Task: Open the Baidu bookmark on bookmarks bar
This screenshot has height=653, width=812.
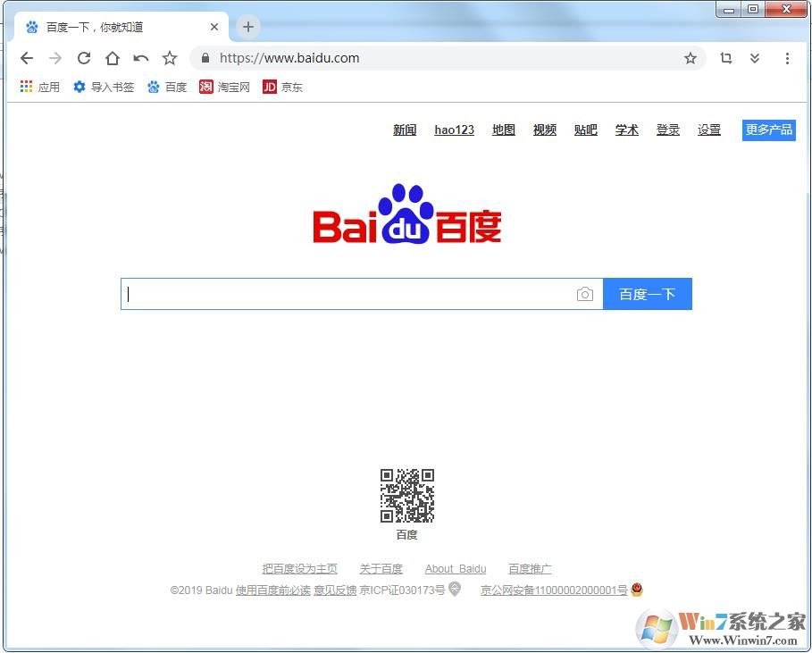Action: pos(167,87)
